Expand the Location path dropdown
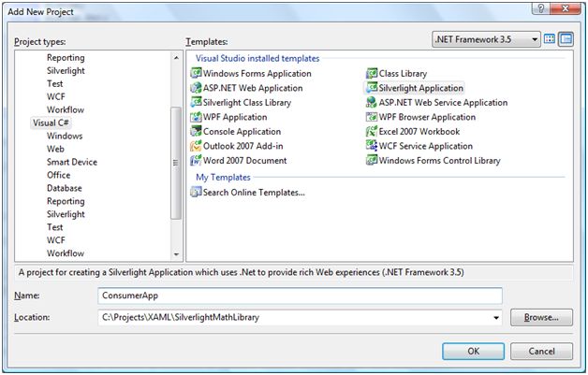Screen dimensions: 588x375 click(x=495, y=318)
